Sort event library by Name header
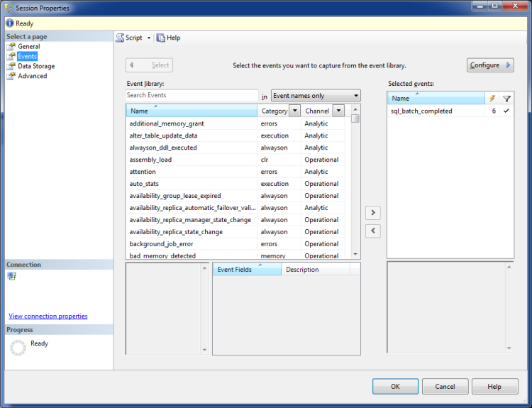Viewport: 532px width, 408px height. click(192, 111)
